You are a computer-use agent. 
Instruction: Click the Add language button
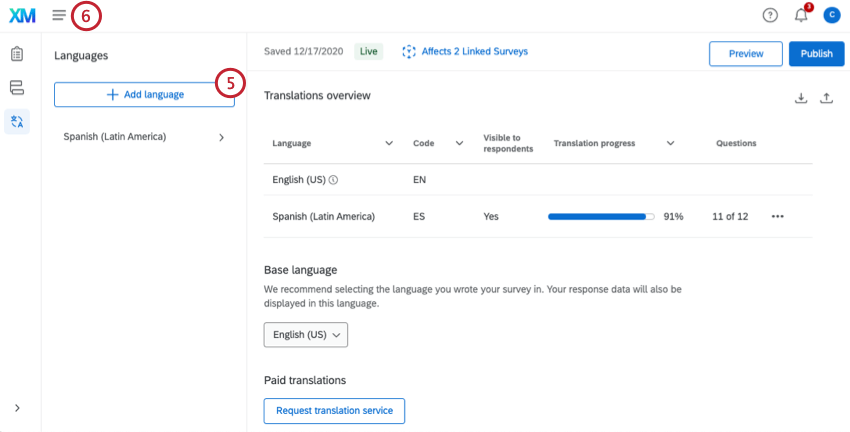144,94
